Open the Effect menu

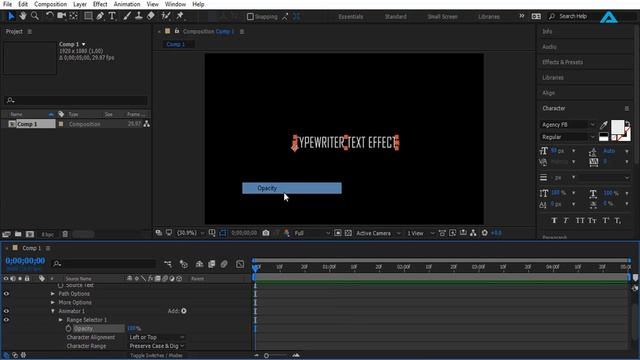pyautogui.click(x=100, y=4)
